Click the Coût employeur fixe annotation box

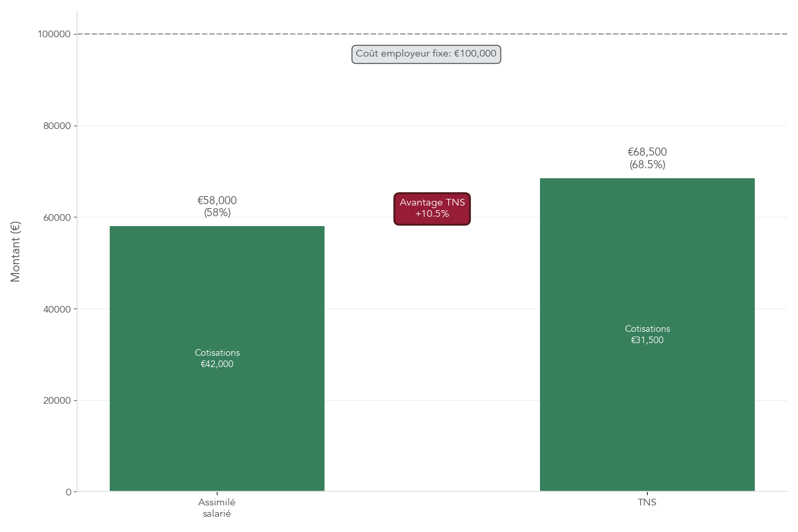coord(426,54)
